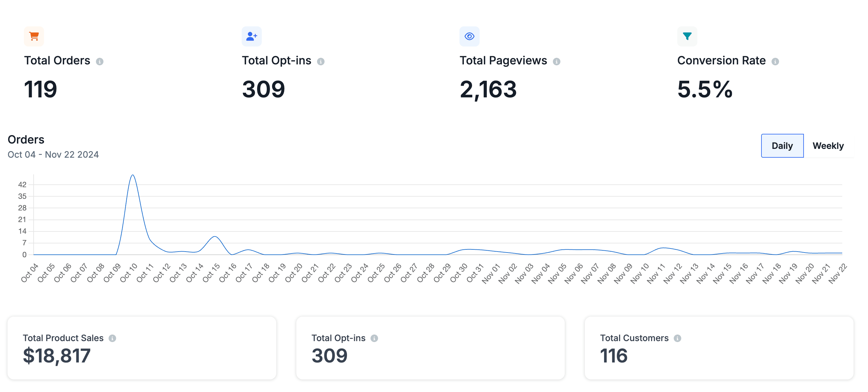Open info icon beside Total Product Sales
This screenshot has width=868, height=392.
[x=112, y=338]
